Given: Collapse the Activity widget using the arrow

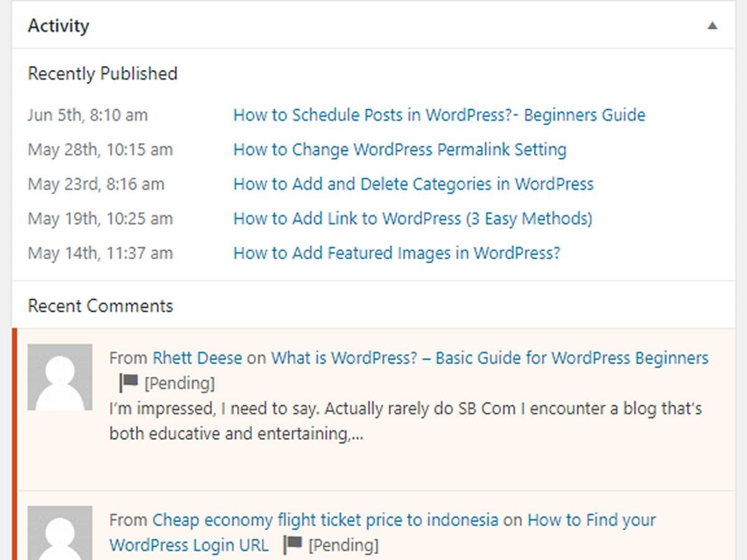Looking at the screenshot, I should tap(713, 26).
